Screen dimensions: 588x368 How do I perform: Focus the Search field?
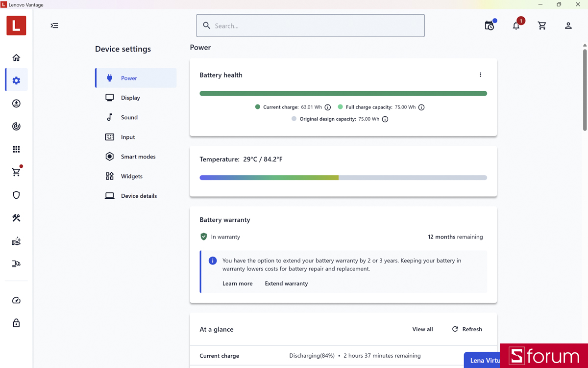[311, 26]
